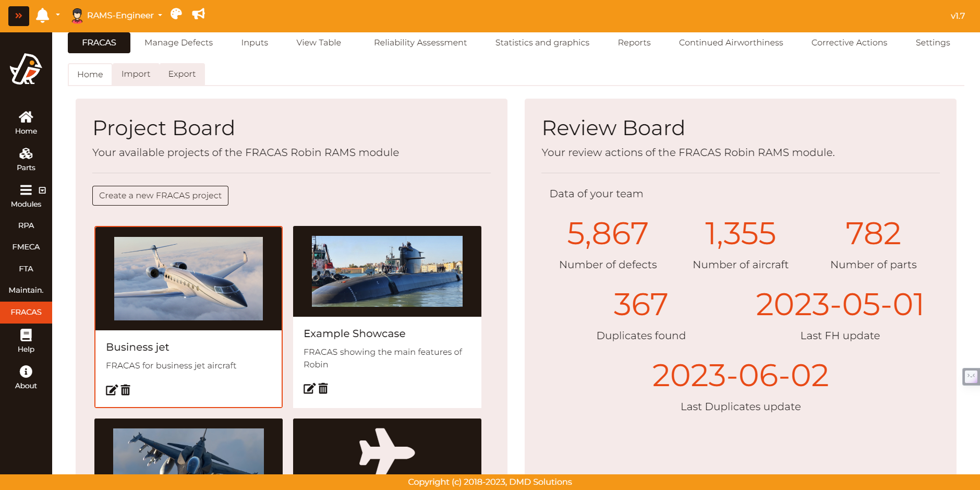Viewport: 980px width, 490px height.
Task: Toggle sidebar with double-chevron button
Action: click(19, 16)
